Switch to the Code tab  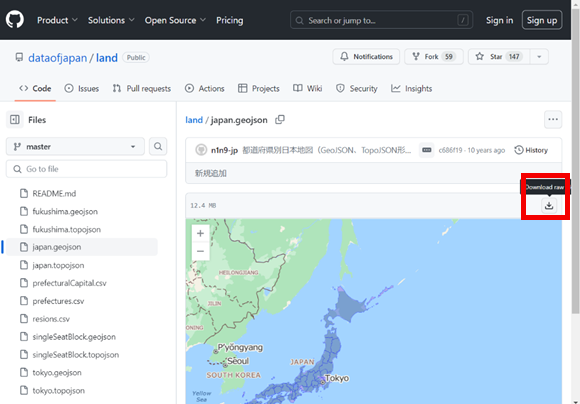35,88
